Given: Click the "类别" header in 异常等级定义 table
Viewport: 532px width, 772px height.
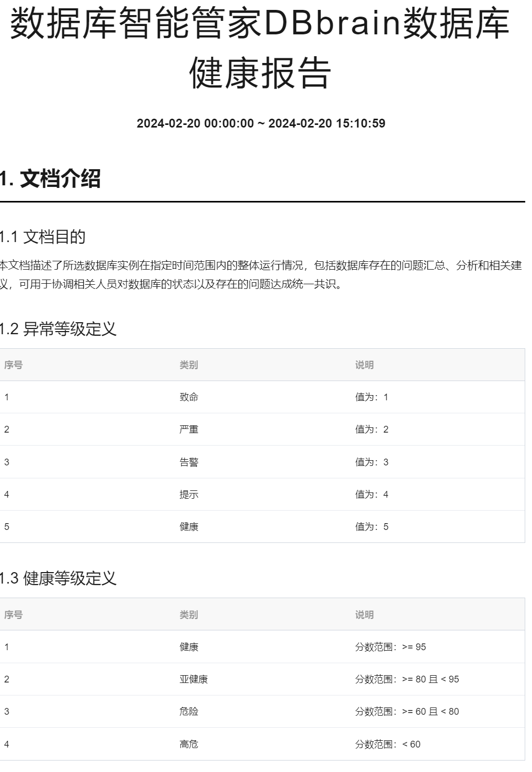Looking at the screenshot, I should pos(189,365).
